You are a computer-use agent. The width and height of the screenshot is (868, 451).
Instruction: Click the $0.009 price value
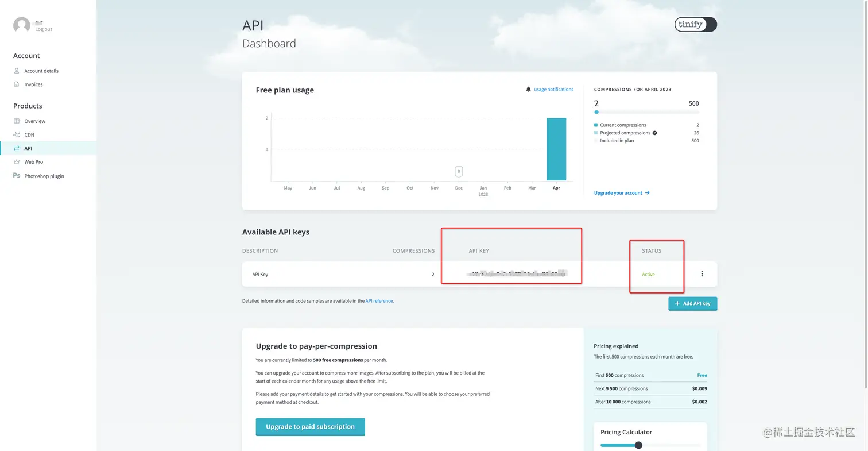point(700,389)
